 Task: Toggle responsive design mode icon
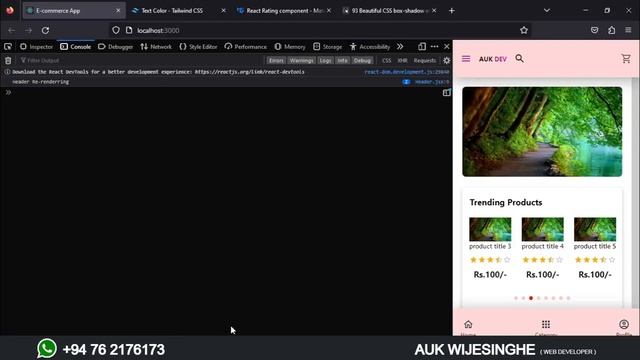(422, 47)
